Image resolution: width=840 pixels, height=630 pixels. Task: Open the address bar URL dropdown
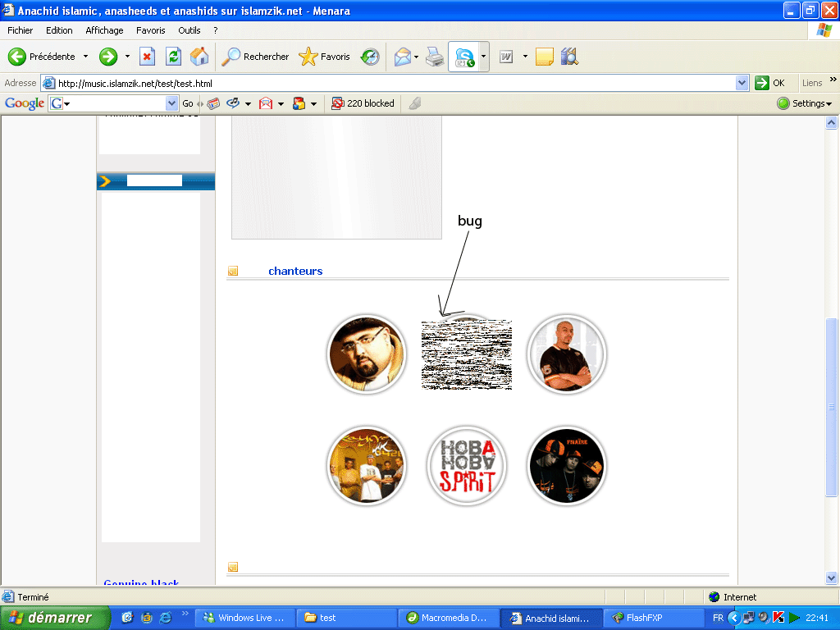click(742, 83)
